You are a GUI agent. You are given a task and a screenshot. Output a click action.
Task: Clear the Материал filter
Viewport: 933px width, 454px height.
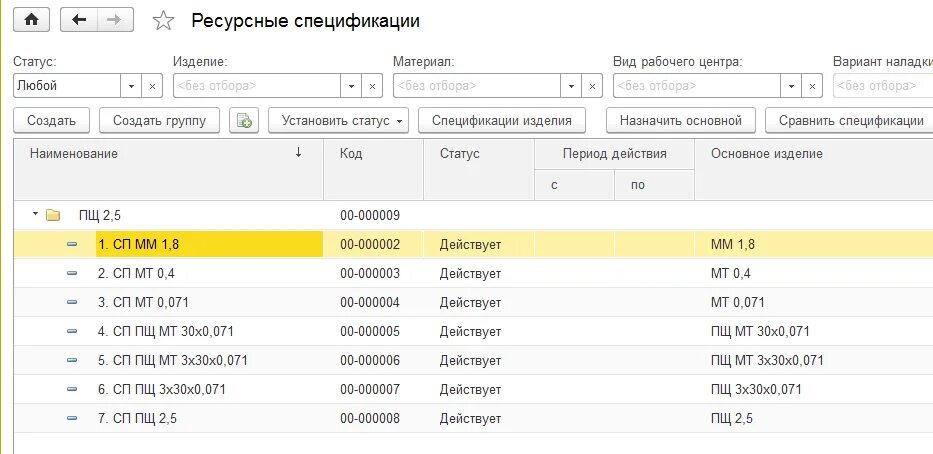(592, 86)
